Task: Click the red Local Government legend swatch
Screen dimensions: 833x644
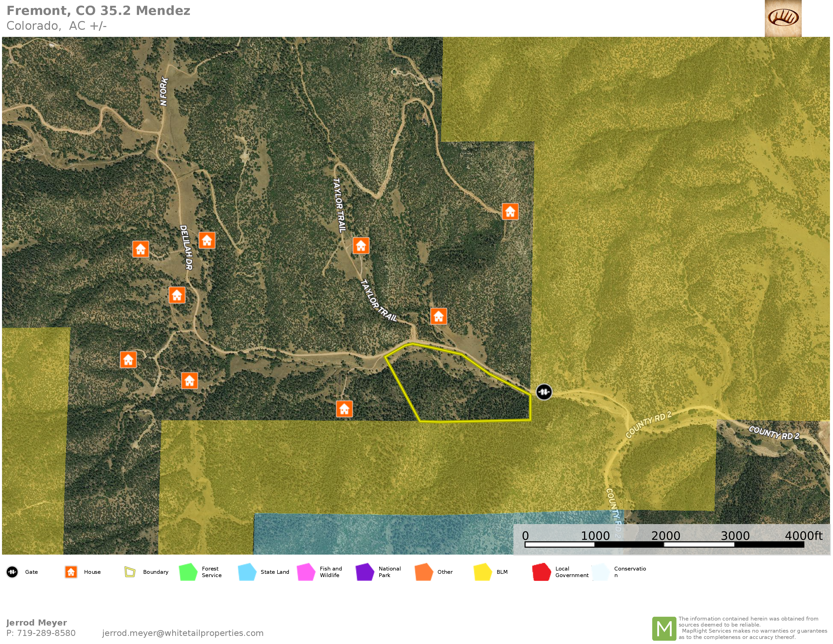Action: click(x=541, y=572)
